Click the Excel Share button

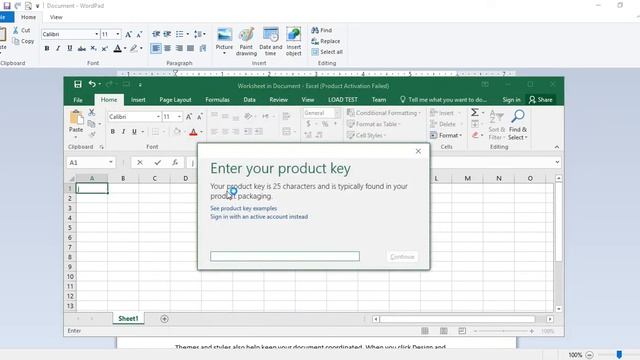540,100
